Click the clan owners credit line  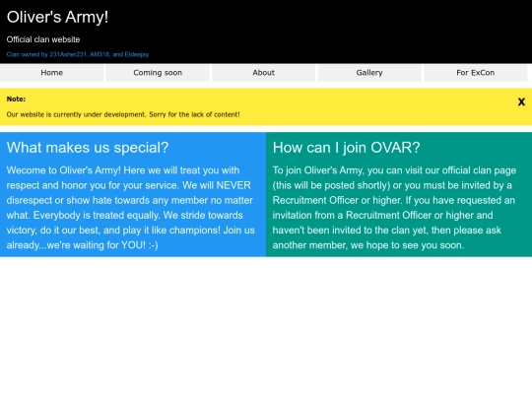coord(78,54)
